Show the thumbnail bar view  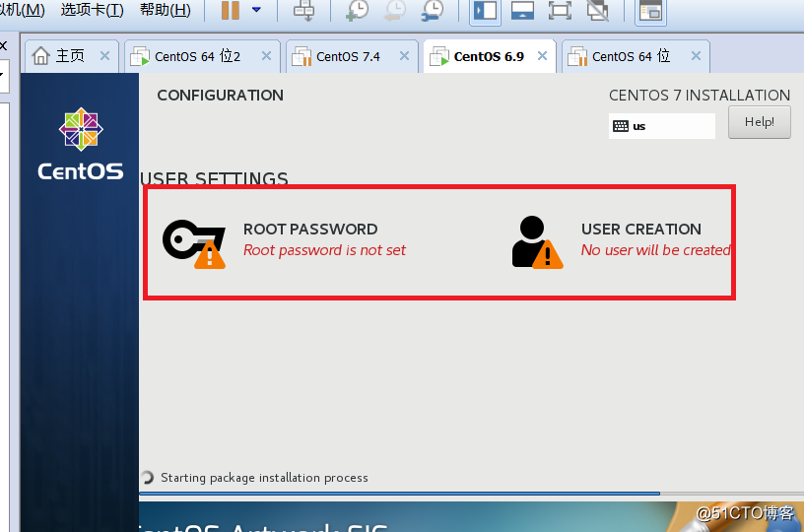pyautogui.click(x=522, y=10)
